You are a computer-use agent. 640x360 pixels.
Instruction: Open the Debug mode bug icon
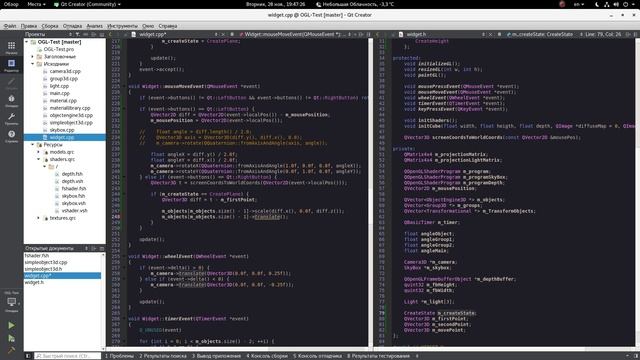click(x=11, y=100)
